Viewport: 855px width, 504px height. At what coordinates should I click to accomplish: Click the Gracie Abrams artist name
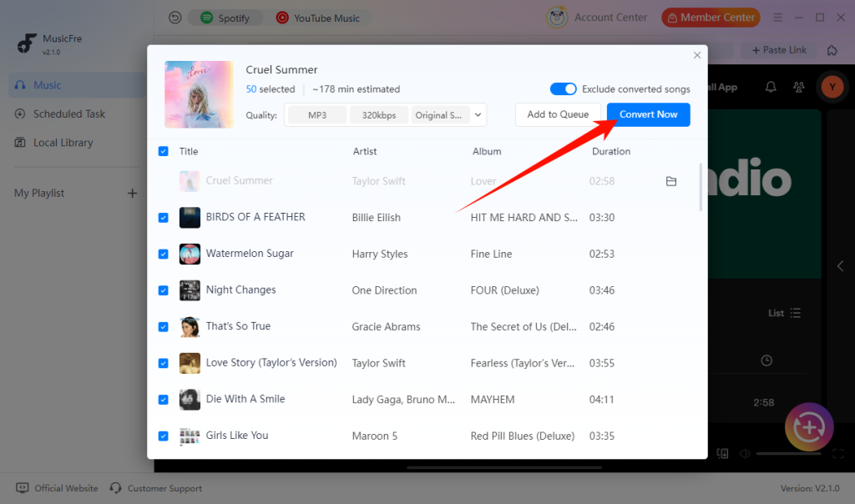[386, 327]
